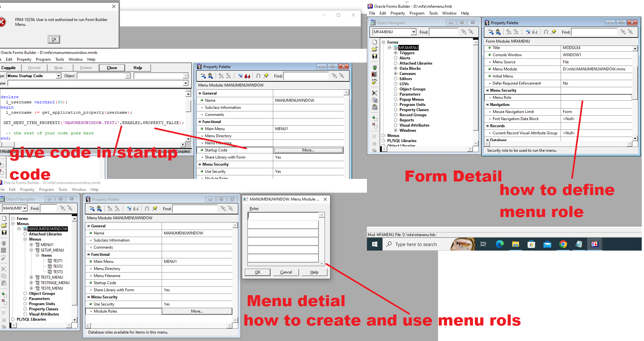Open Google Chrome from the taskbar
The width and height of the screenshot is (644, 341).
point(563,244)
